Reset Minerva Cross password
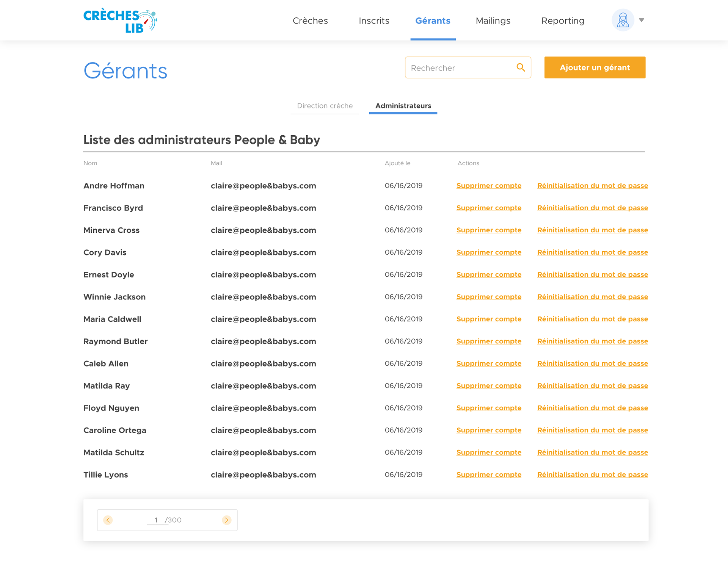 (x=593, y=230)
